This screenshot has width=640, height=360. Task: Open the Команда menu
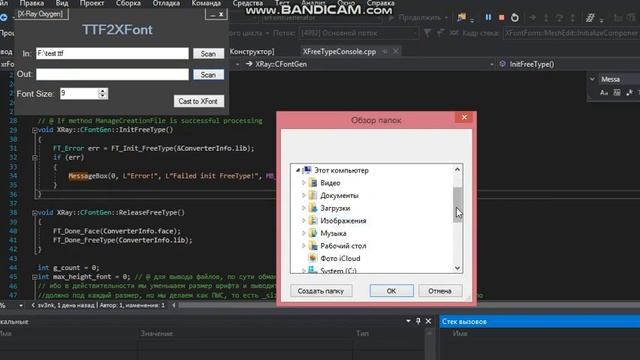(x=206, y=3)
